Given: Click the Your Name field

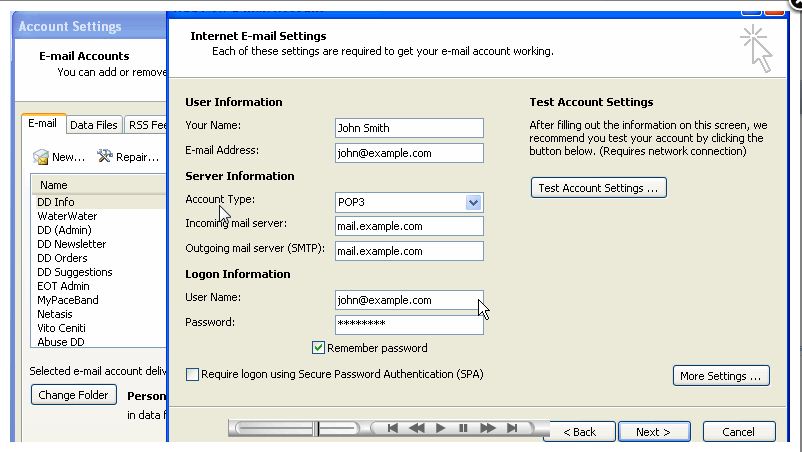Looking at the screenshot, I should coord(409,128).
